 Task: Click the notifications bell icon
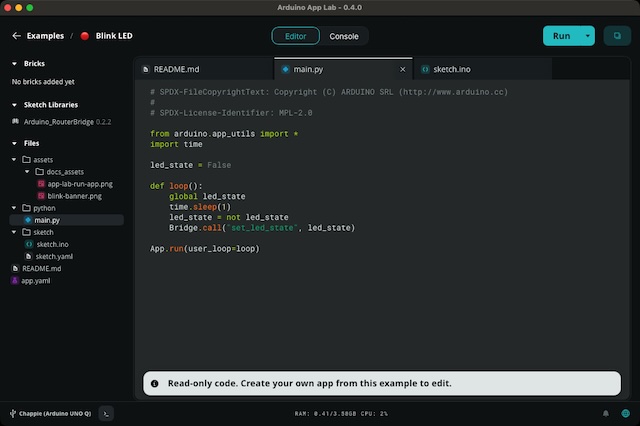tap(606, 412)
